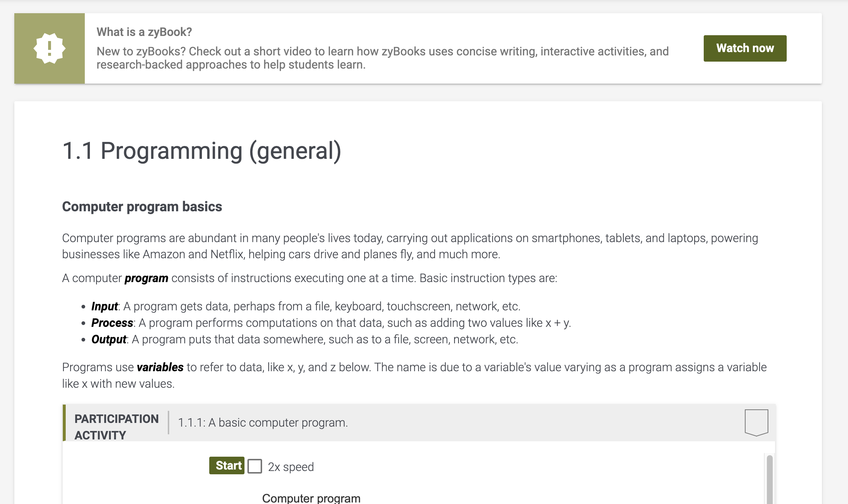Click the '2x speed' label text
This screenshot has height=504, width=848.
tap(291, 467)
